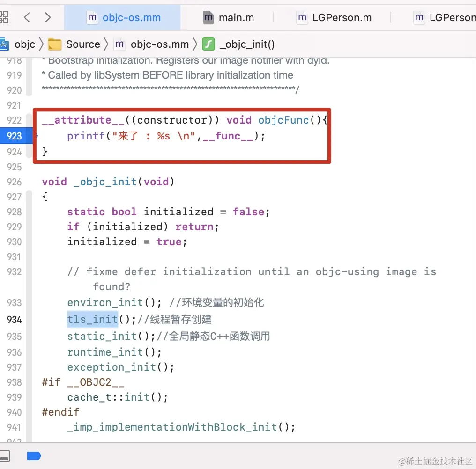Click the yellow Source folder icon
The height and width of the screenshot is (469, 476).
(x=55, y=44)
